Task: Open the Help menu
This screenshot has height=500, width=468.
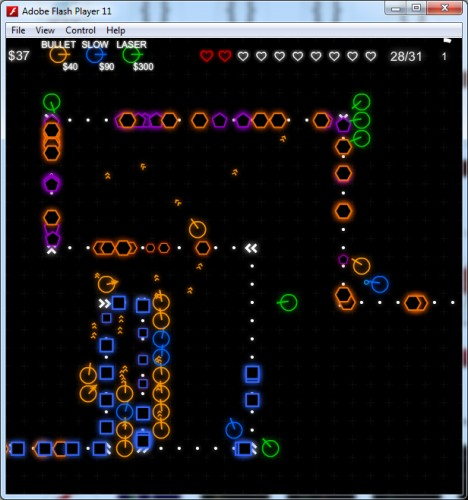Action: [x=116, y=30]
